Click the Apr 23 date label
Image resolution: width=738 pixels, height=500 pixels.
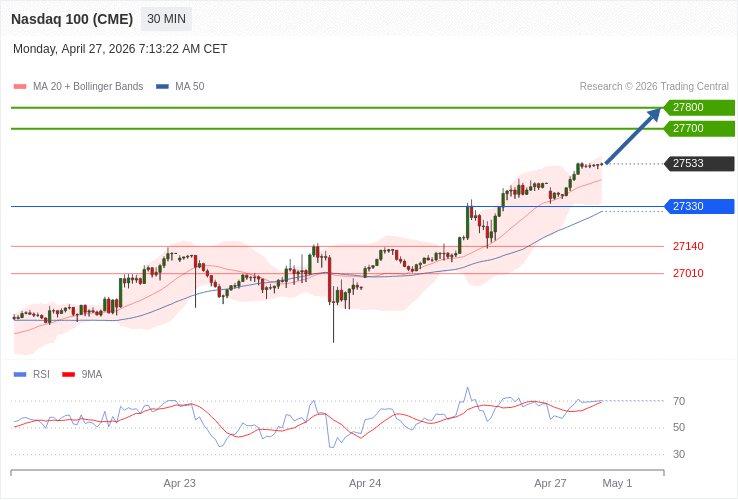[x=180, y=483]
